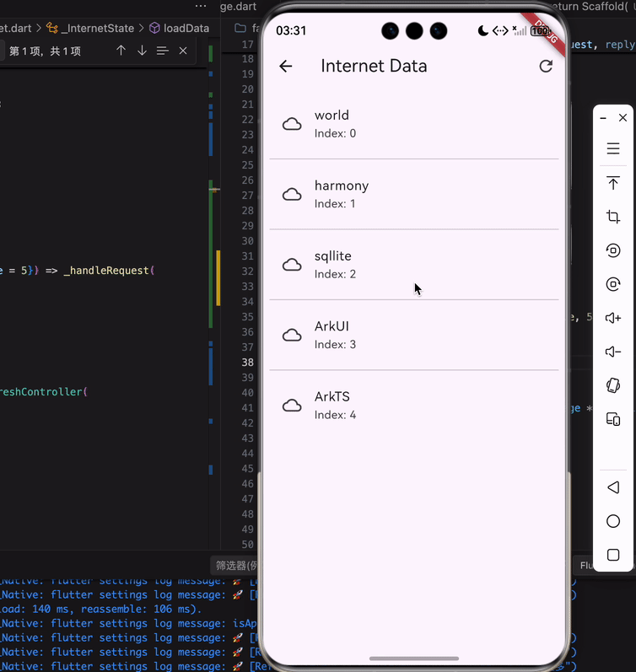
Task: Click the 'Internet Data' title text
Action: pyautogui.click(x=374, y=66)
